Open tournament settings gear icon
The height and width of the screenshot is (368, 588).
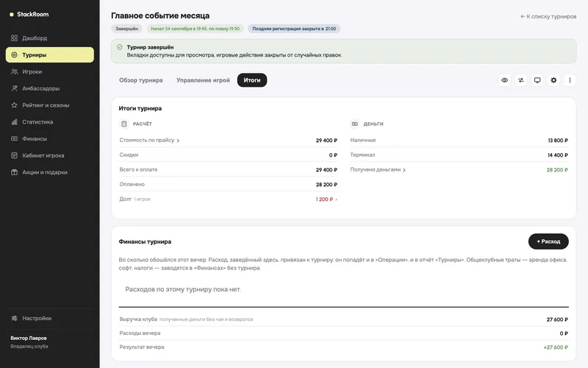[553, 80]
